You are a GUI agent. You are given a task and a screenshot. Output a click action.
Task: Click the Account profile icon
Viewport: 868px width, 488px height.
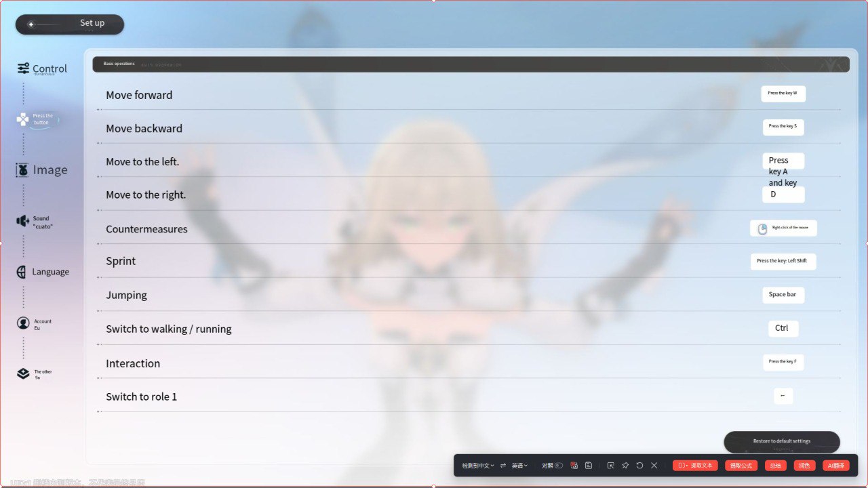[23, 323]
